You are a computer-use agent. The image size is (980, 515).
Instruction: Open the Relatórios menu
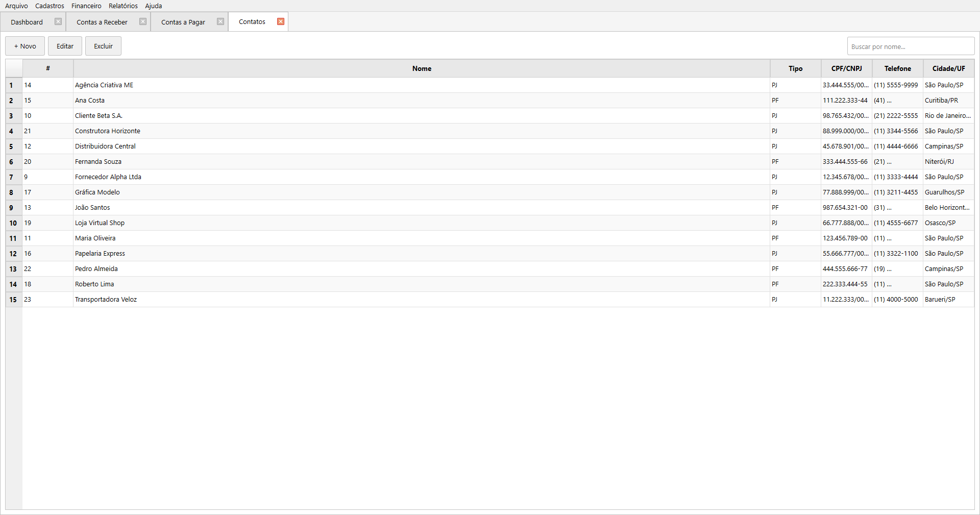pyautogui.click(x=123, y=6)
